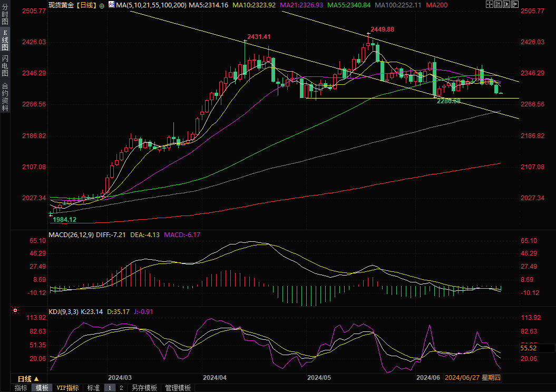The image size is (556, 392).
Task: Select the 模板 bottom tab
Action: (42, 388)
